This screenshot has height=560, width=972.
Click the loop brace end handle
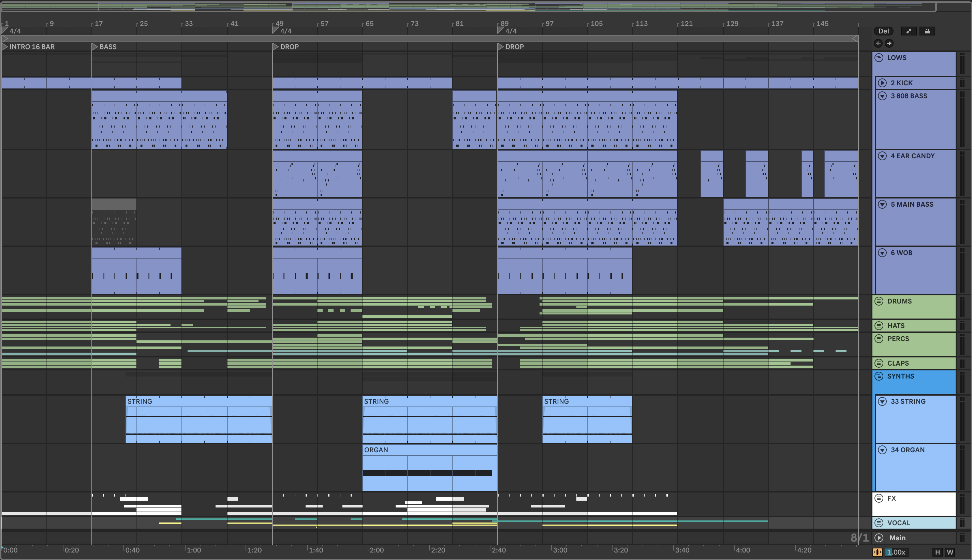[x=855, y=39]
